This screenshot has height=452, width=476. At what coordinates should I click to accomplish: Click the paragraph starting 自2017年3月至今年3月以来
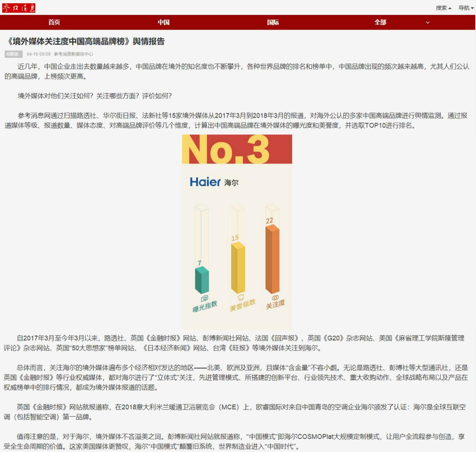click(x=235, y=343)
